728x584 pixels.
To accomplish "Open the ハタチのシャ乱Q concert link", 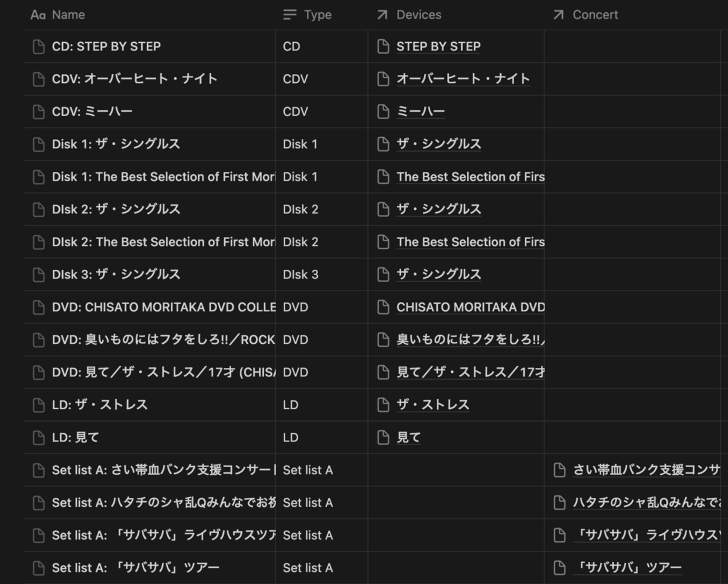I will (646, 503).
